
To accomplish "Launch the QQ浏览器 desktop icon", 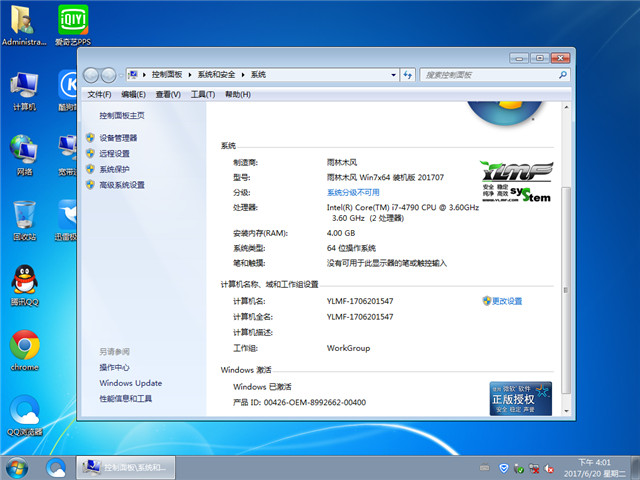I will [x=24, y=416].
